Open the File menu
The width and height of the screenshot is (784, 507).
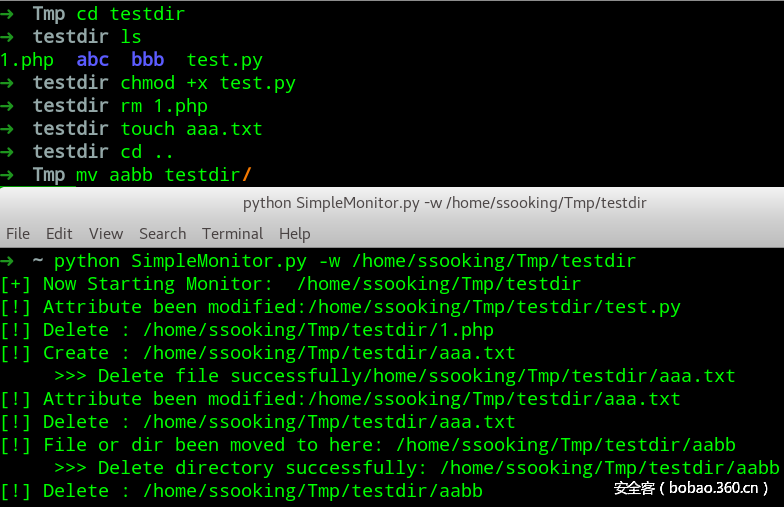coord(18,233)
